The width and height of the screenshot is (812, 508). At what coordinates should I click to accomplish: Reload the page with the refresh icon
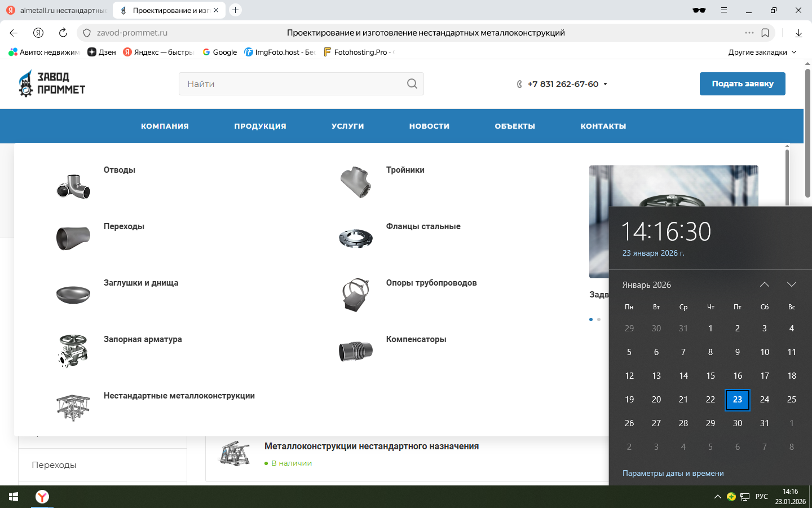(63, 33)
